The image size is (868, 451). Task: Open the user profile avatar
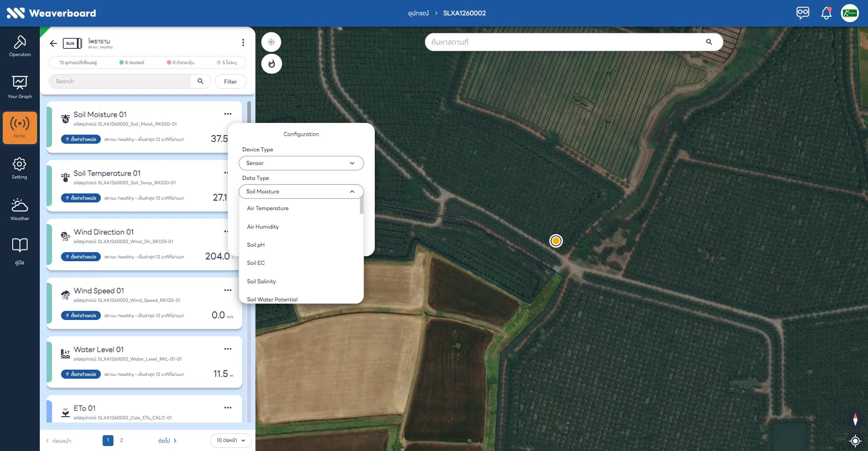click(x=850, y=13)
